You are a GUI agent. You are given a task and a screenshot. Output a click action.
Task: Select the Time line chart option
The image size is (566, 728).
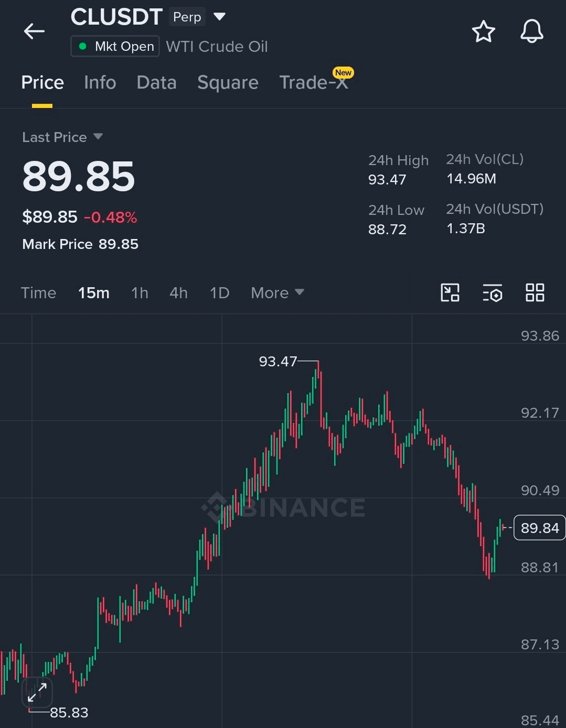pyautogui.click(x=38, y=293)
